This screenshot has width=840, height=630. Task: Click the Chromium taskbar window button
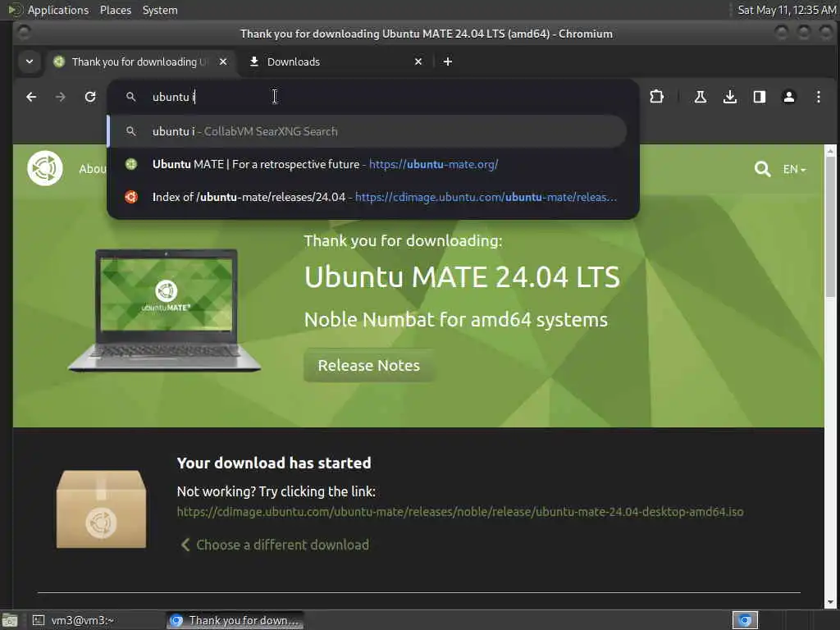(235, 620)
